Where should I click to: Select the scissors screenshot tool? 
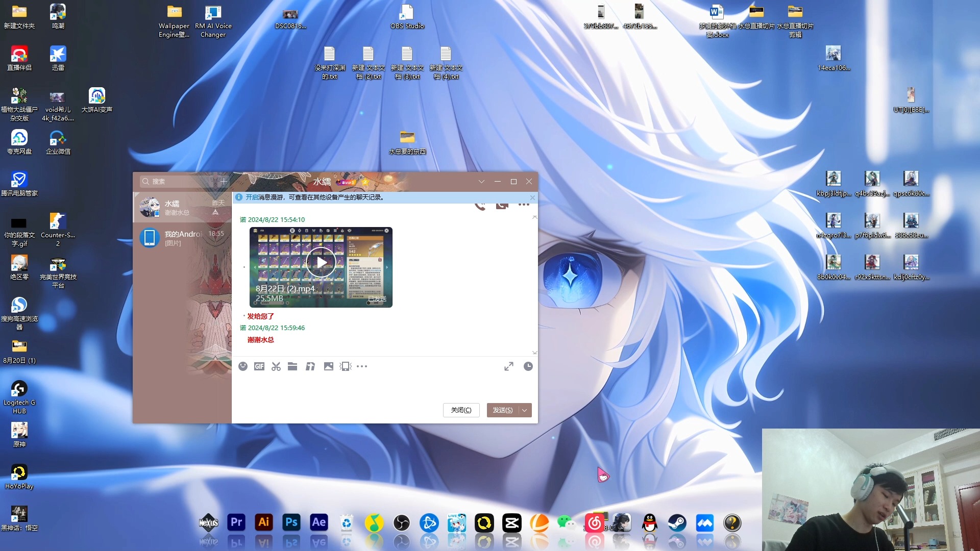(x=276, y=366)
